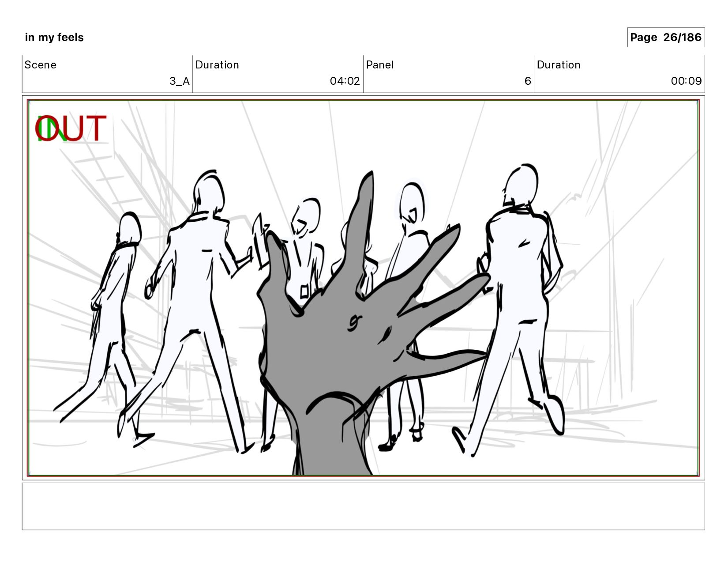Click the empty notes box below panel
The image size is (728, 563).
click(363, 506)
